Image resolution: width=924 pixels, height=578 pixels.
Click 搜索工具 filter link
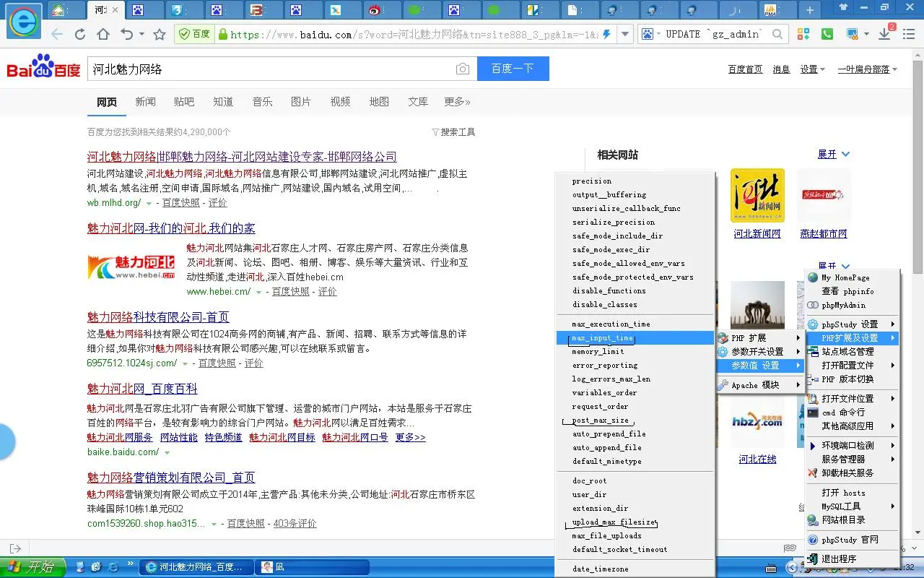453,132
